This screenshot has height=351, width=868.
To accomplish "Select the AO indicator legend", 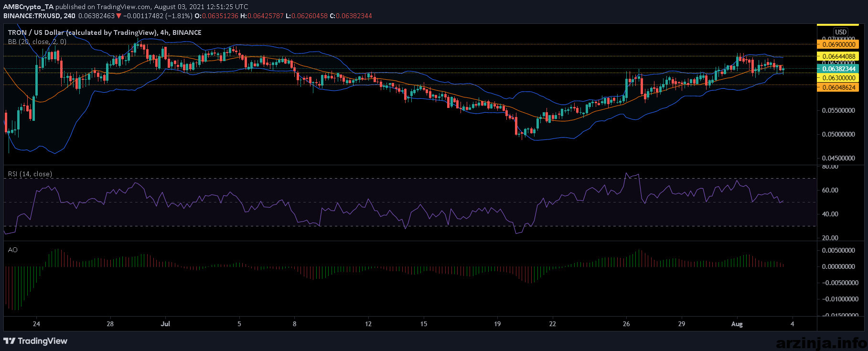I will (x=13, y=250).
